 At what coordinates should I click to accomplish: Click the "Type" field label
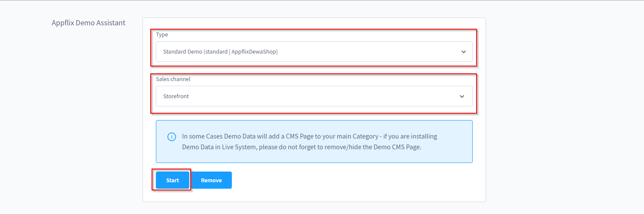(162, 35)
